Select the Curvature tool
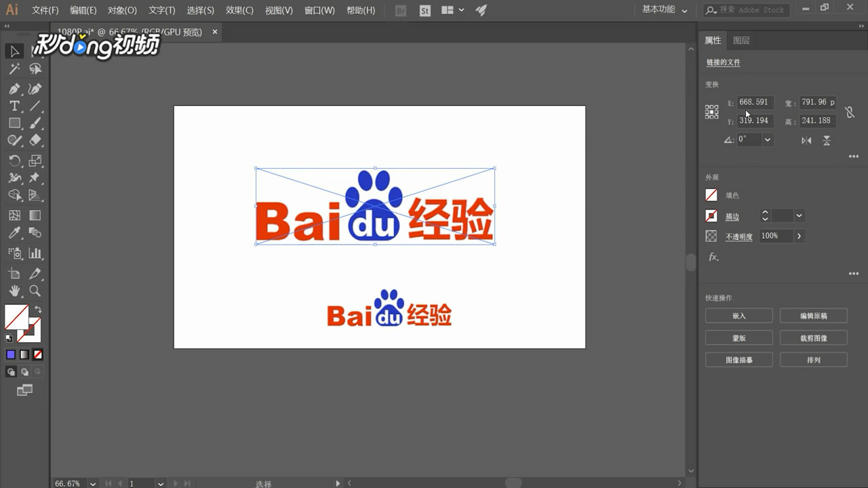 (35, 89)
